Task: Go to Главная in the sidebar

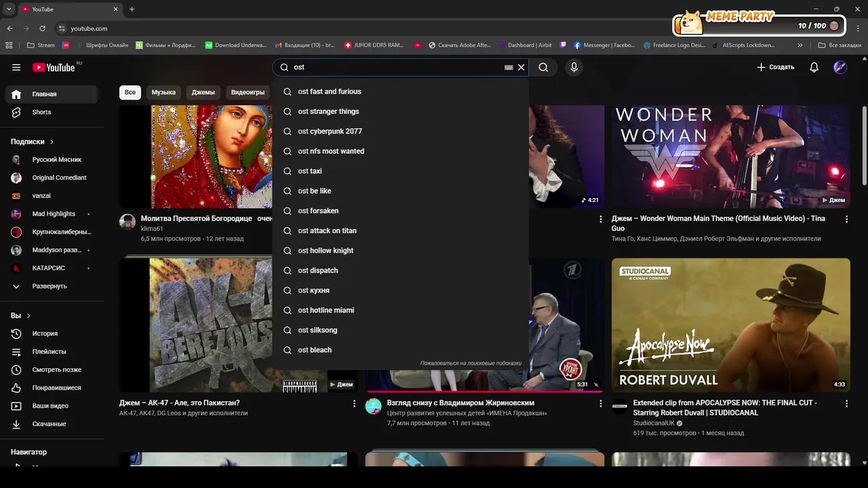Action: (x=52, y=94)
